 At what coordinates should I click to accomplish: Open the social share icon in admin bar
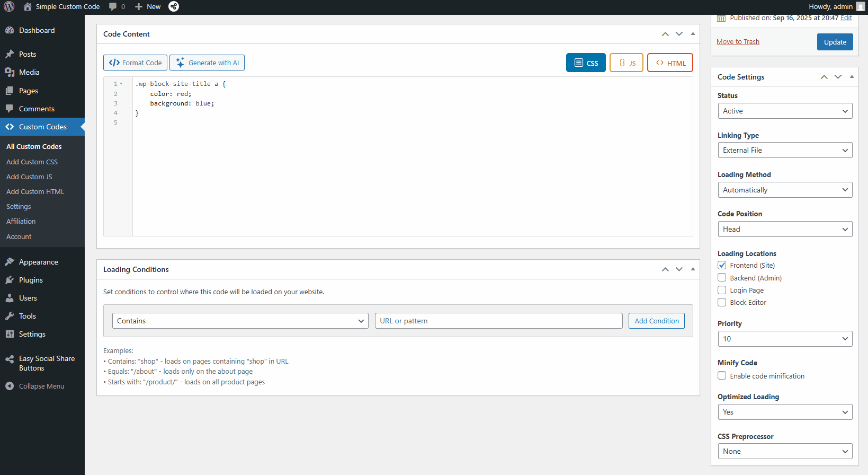point(174,6)
